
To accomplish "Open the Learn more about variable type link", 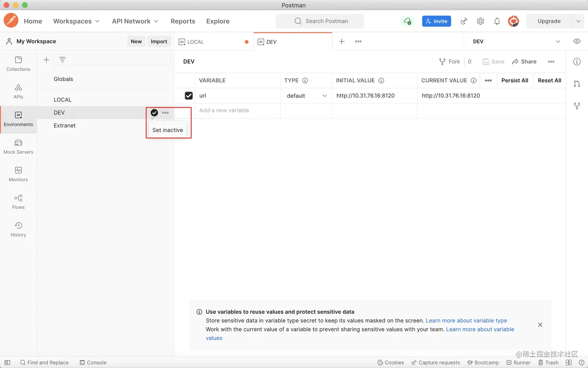I will tap(466, 320).
